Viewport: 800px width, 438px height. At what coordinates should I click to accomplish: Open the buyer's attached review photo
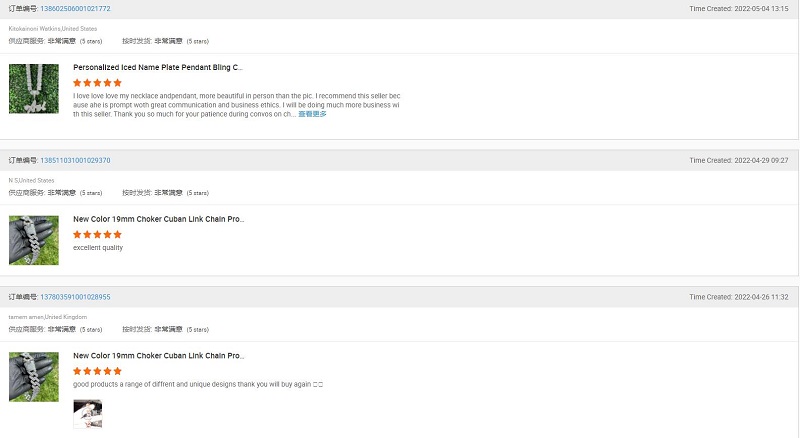(87, 414)
